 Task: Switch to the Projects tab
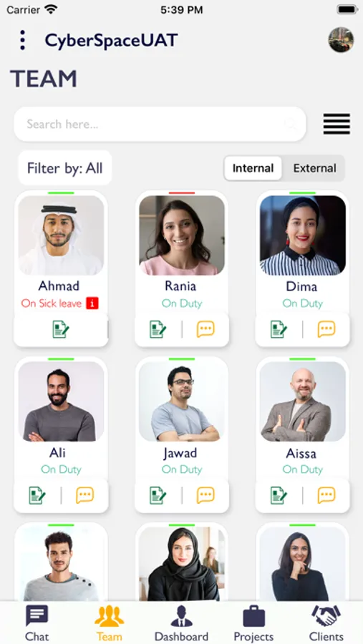tap(253, 623)
